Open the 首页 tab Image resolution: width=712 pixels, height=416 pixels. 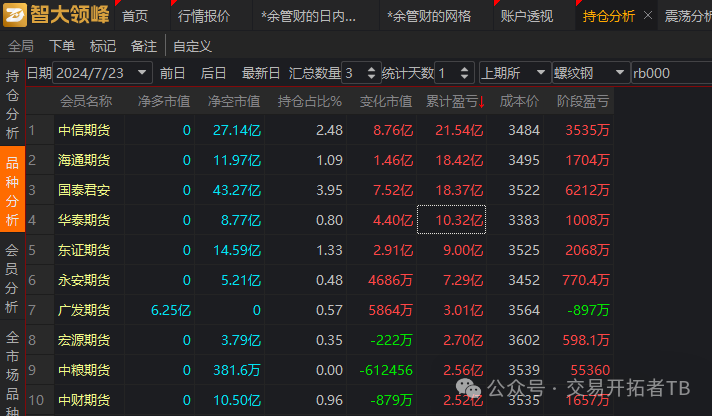(135, 16)
